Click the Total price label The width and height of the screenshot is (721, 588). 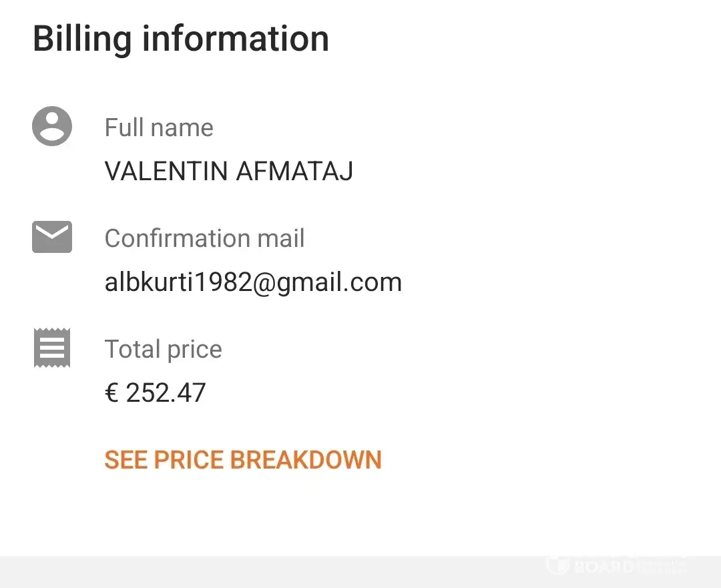pyautogui.click(x=163, y=349)
